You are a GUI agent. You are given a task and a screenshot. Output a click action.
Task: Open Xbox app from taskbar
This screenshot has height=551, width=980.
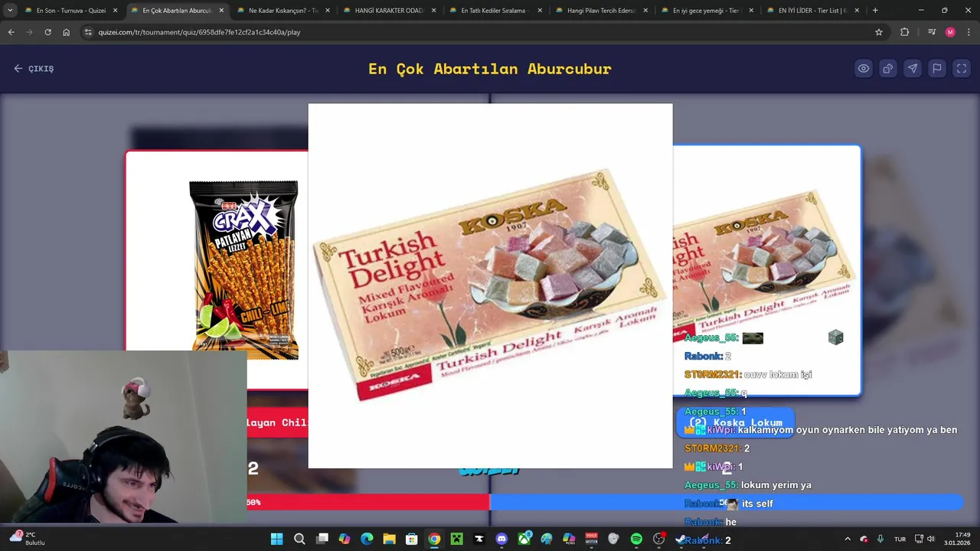click(x=524, y=539)
